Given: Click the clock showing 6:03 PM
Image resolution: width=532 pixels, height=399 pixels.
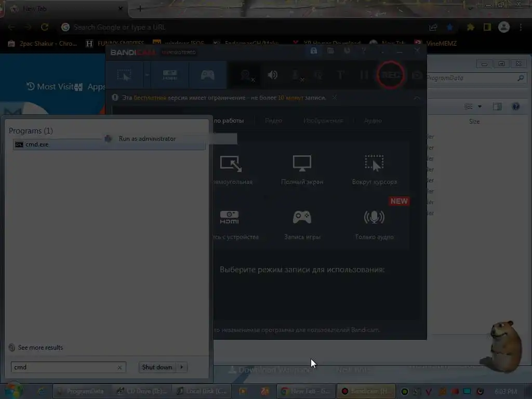Looking at the screenshot, I should (506, 391).
